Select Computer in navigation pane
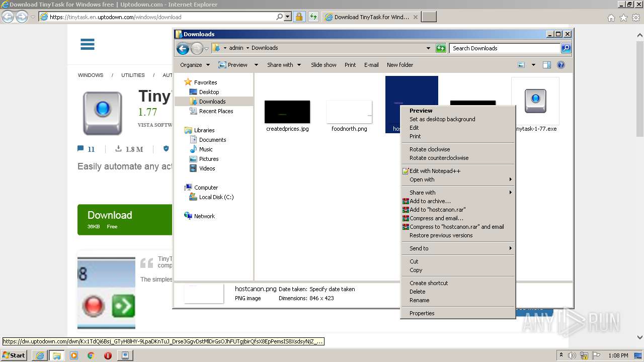 point(201,188)
